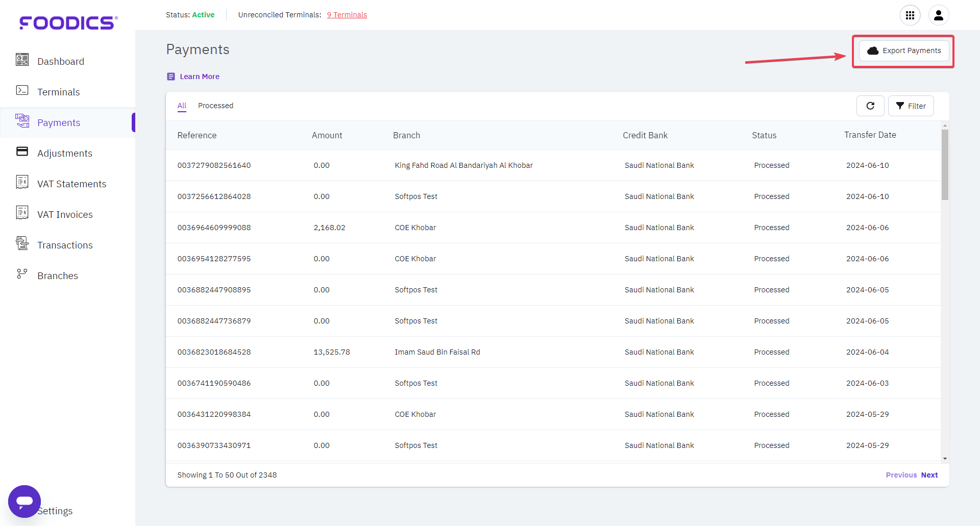
Task: Click the VAT Statements icon
Action: pos(22,182)
